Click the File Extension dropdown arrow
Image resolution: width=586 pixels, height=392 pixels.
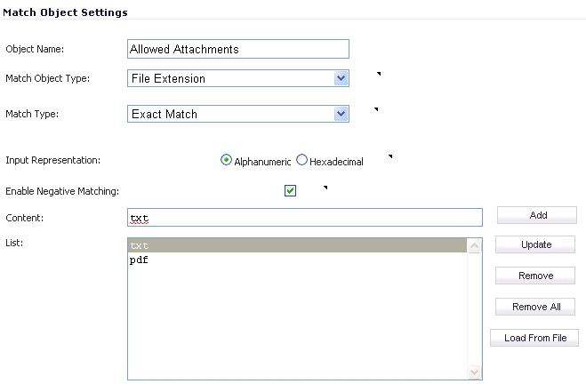point(341,78)
